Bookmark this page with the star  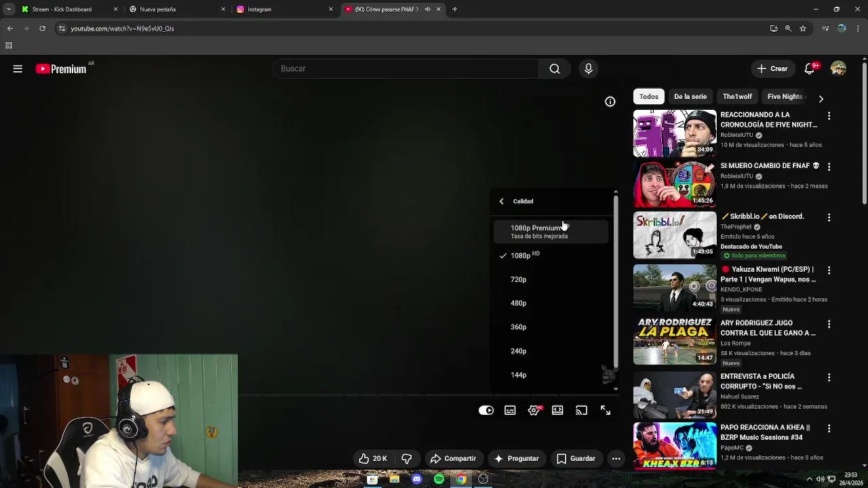[803, 28]
